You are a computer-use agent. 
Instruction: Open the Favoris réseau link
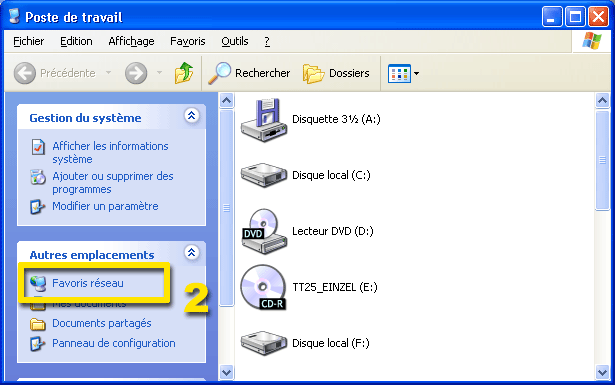point(88,283)
